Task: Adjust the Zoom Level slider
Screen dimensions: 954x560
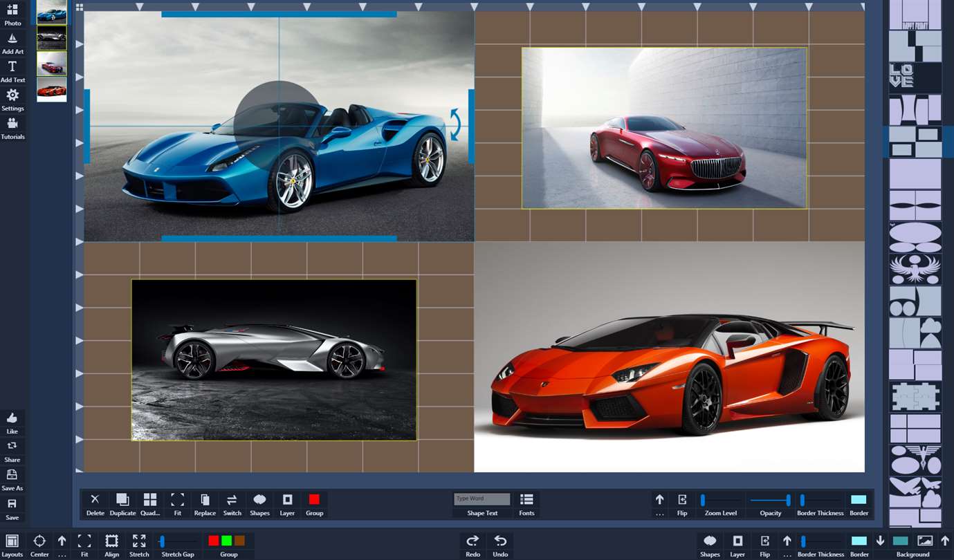Action: coord(721,500)
